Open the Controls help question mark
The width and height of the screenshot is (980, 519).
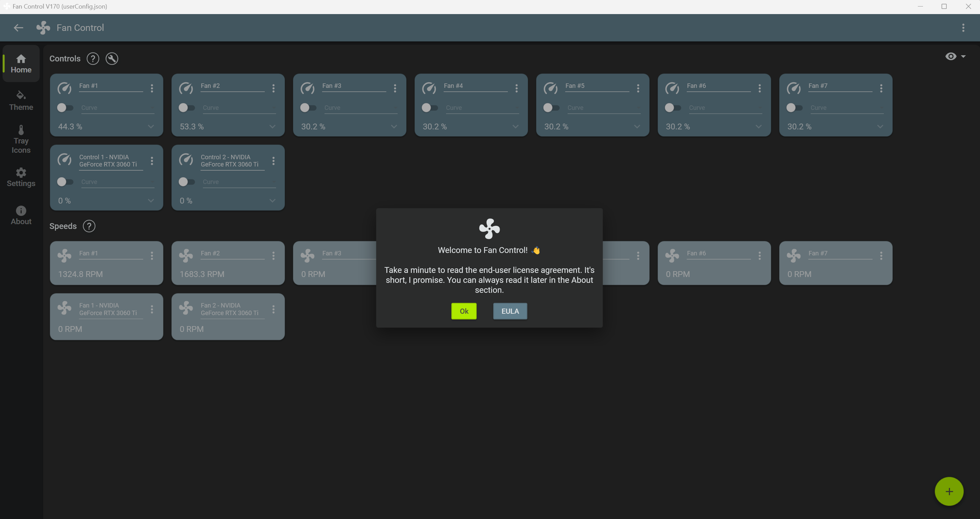click(93, 59)
